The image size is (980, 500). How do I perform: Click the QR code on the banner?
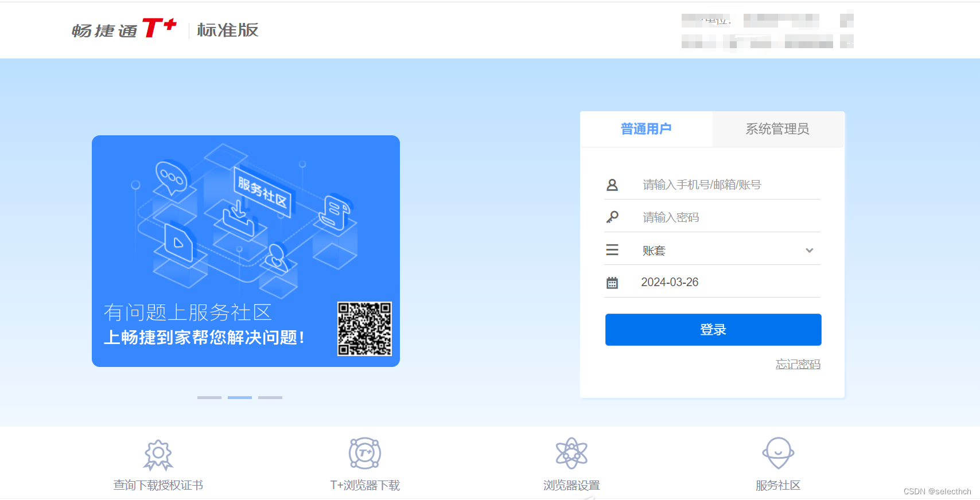pyautogui.click(x=364, y=329)
